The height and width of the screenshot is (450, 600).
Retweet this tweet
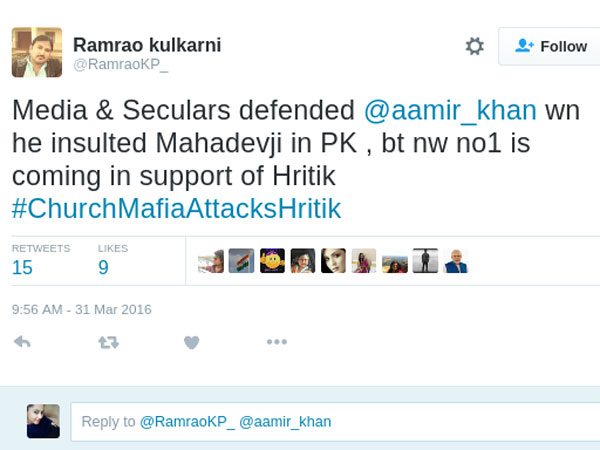click(x=108, y=342)
